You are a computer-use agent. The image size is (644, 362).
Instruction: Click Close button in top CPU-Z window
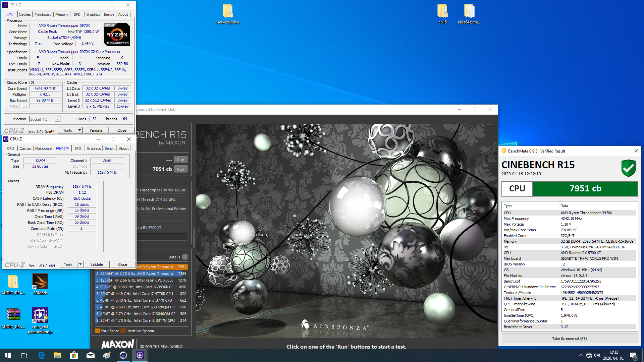[122, 130]
